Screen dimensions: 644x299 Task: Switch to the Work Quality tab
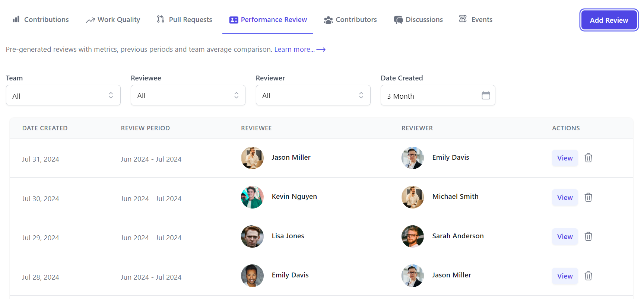tap(113, 19)
